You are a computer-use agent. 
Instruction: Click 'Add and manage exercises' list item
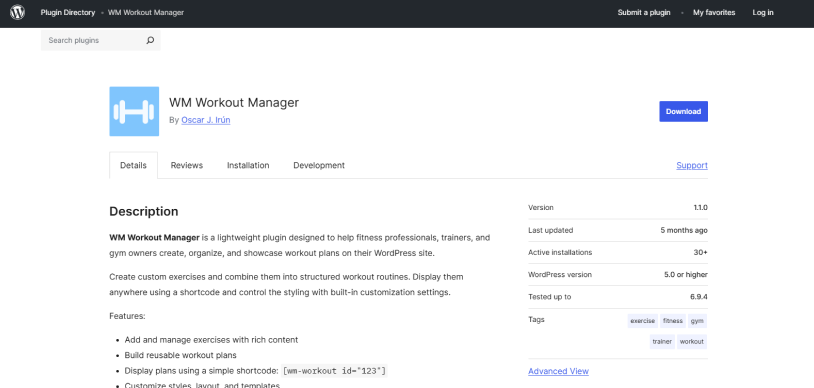211,340
